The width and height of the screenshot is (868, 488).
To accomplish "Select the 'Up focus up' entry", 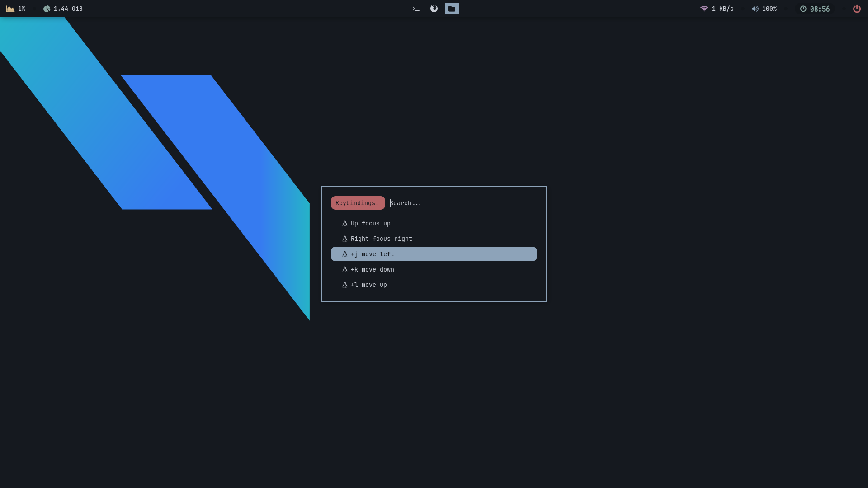I will [434, 223].
